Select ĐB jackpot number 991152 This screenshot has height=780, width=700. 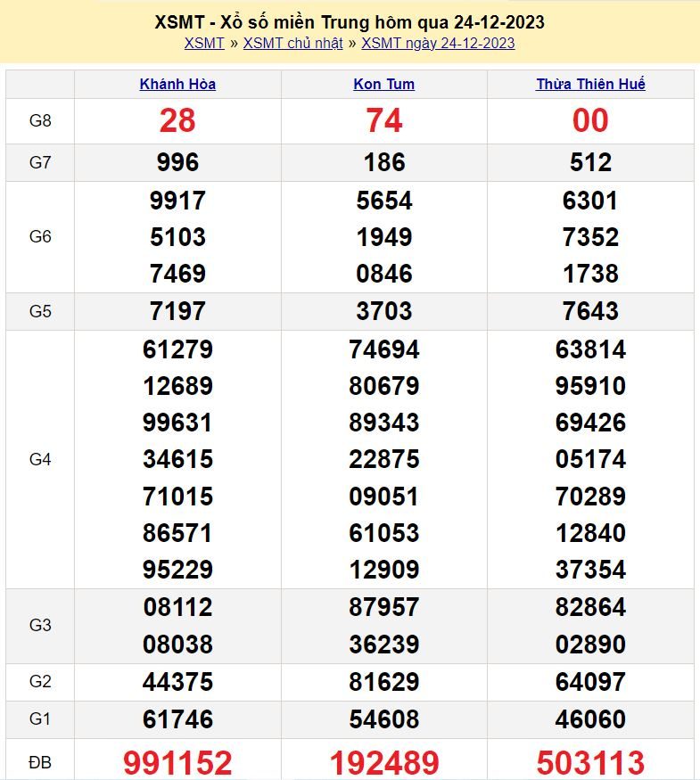[x=177, y=762]
